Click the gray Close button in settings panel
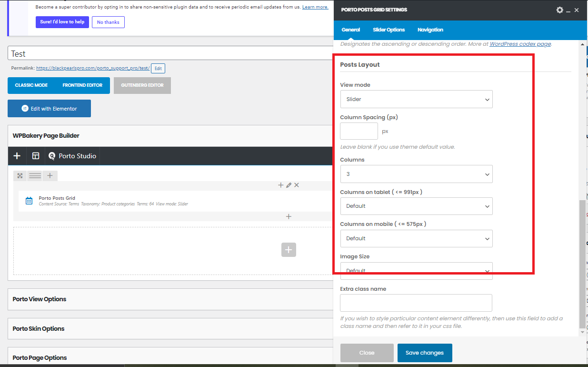Screen dimensions: 588x367 point(367,353)
